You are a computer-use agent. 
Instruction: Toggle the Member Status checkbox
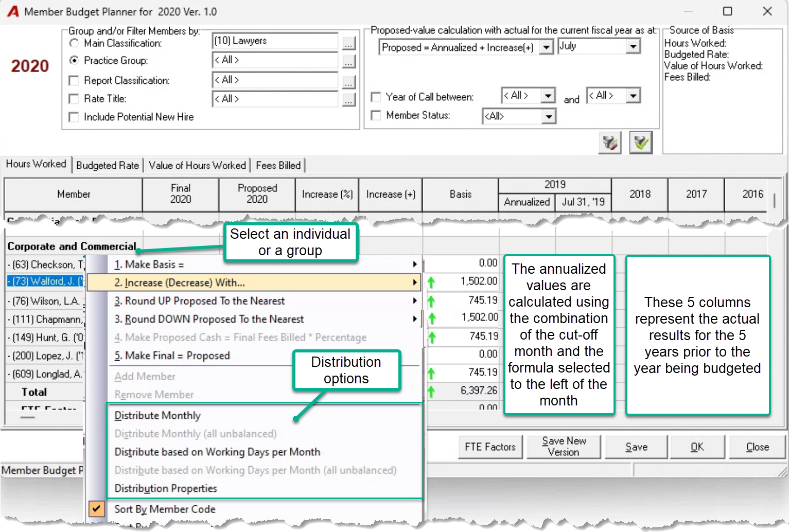tap(376, 115)
